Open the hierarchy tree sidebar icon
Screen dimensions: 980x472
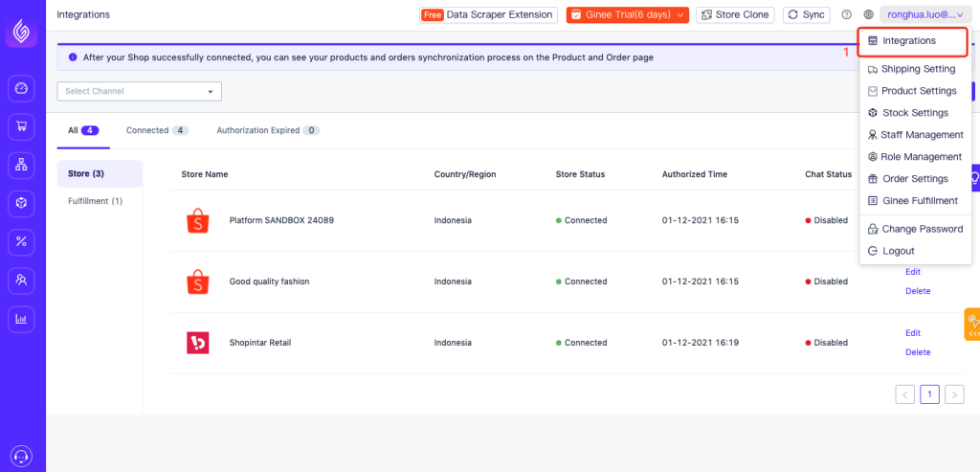[x=21, y=165]
